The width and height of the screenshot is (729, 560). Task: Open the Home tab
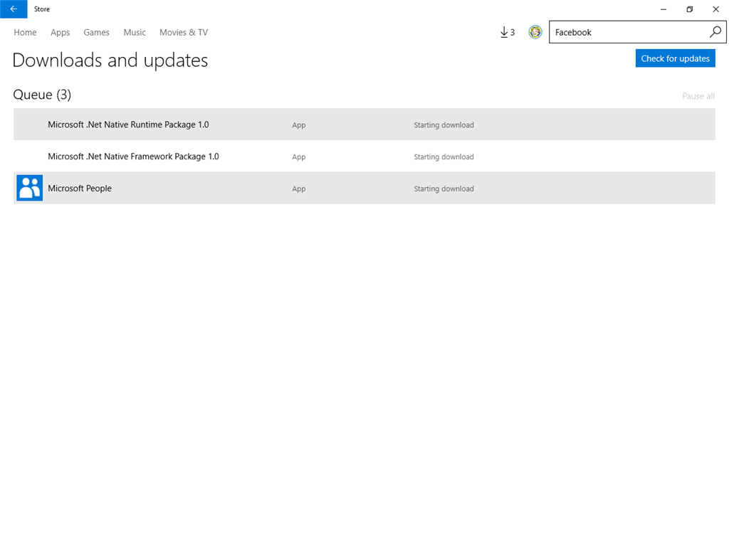tap(25, 33)
